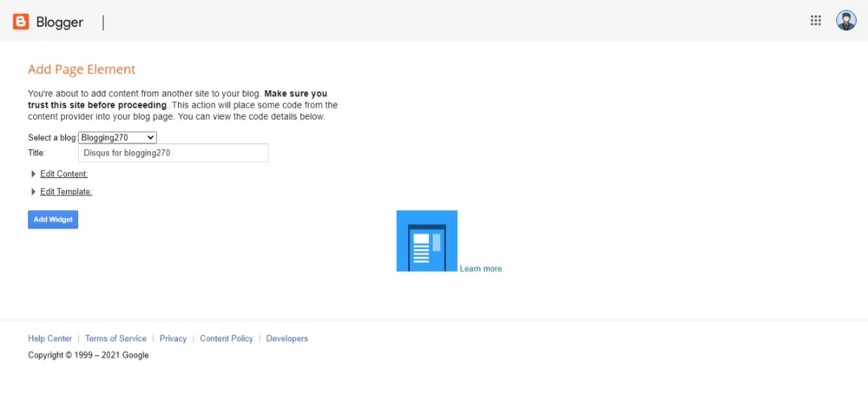The height and width of the screenshot is (417, 868).
Task: Expand the Edit Template section
Action: coord(66,191)
